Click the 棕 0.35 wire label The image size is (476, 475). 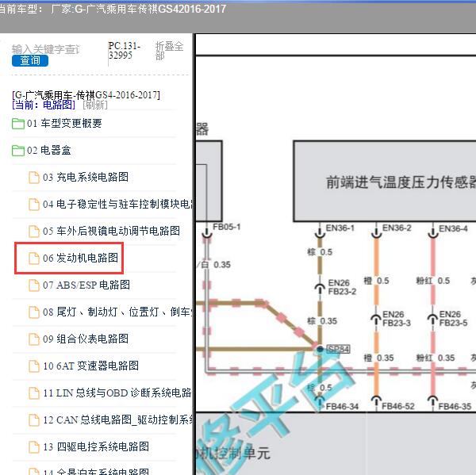point(322,321)
